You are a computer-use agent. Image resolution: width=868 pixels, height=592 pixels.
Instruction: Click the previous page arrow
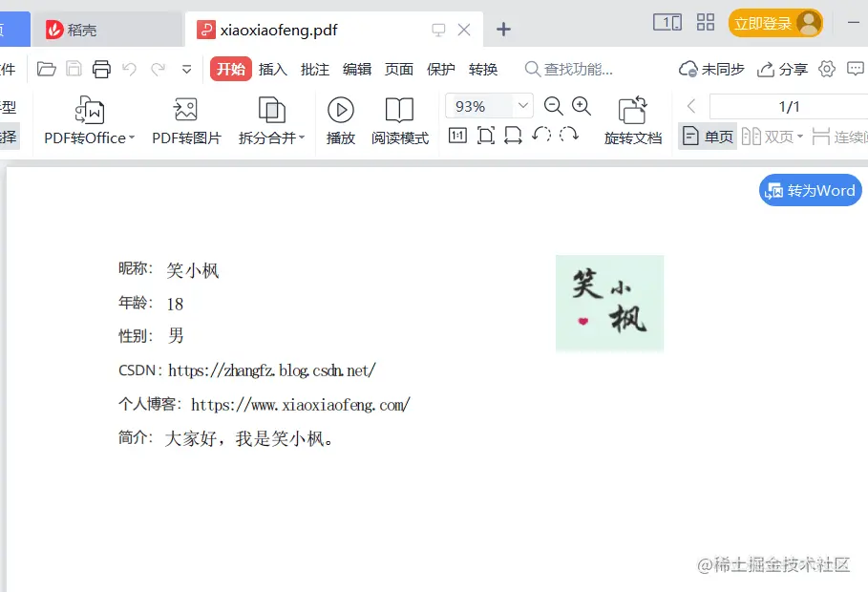(690, 106)
